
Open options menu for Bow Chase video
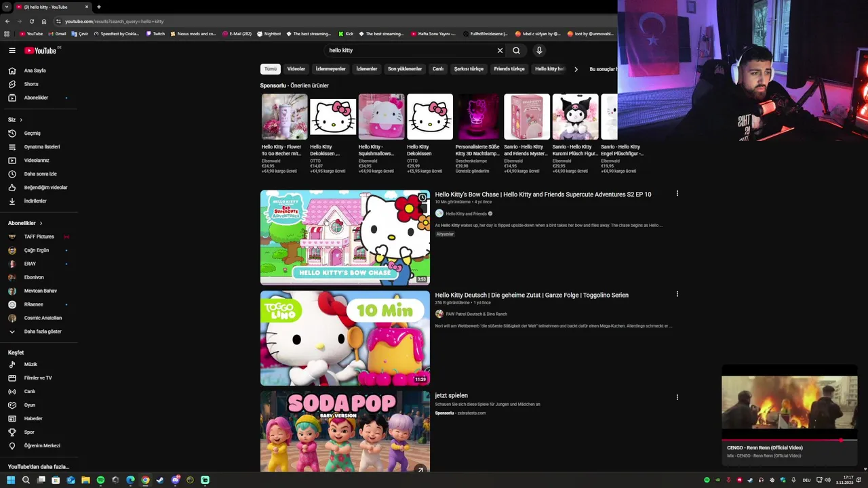click(x=677, y=194)
